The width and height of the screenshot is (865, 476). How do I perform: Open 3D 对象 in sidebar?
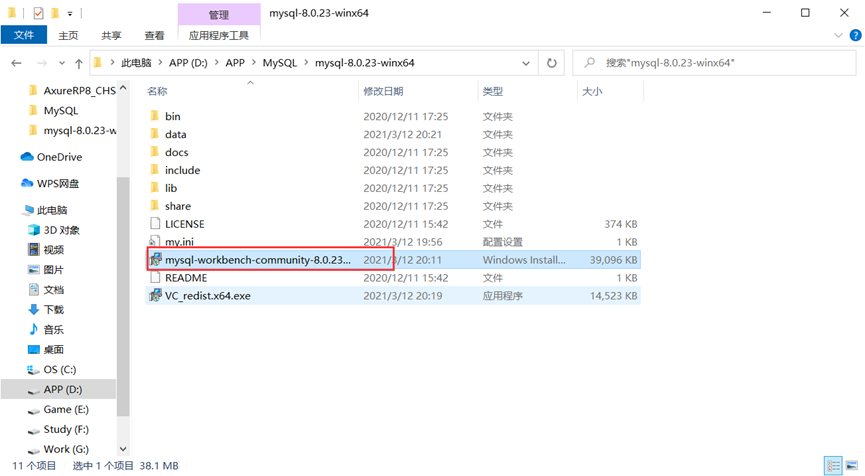pos(54,229)
